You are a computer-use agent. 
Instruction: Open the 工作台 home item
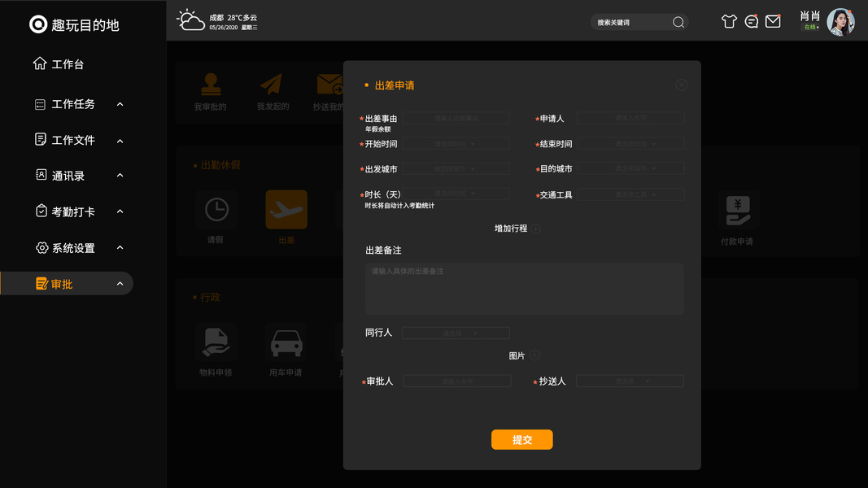click(58, 64)
